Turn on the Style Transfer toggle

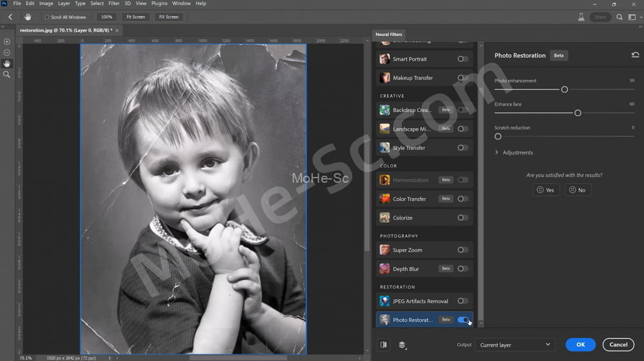pos(463,148)
